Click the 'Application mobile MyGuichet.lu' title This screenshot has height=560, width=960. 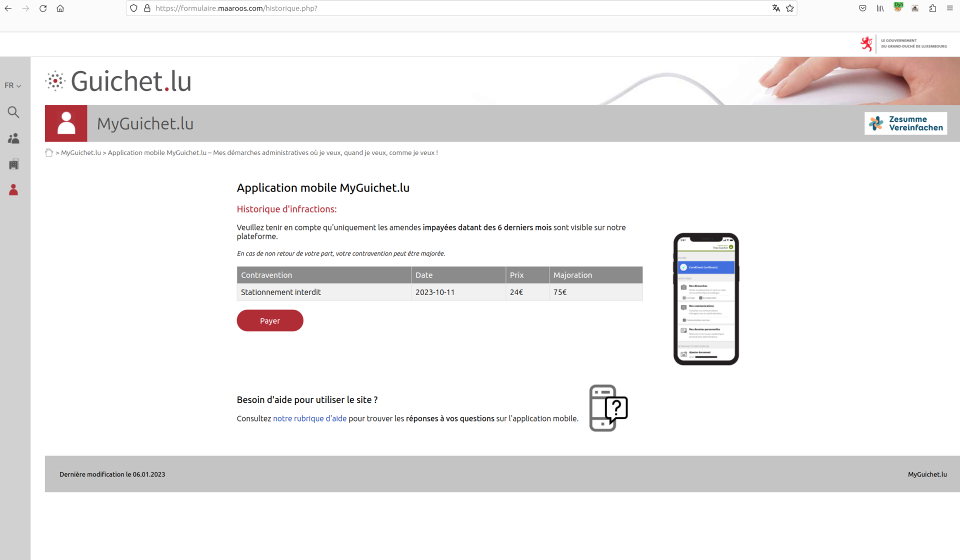coord(323,188)
